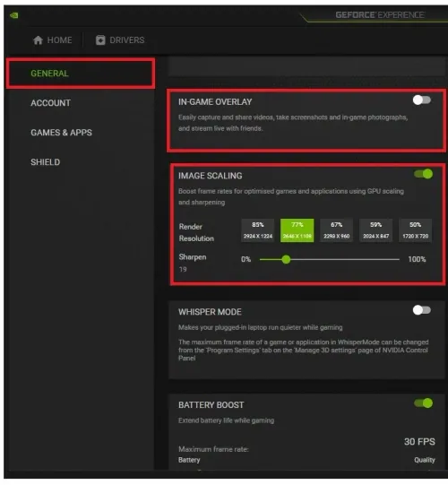Viewport: 448px width, 485px height.
Task: Click the IMAGE SCALING heading
Action: click(x=211, y=176)
